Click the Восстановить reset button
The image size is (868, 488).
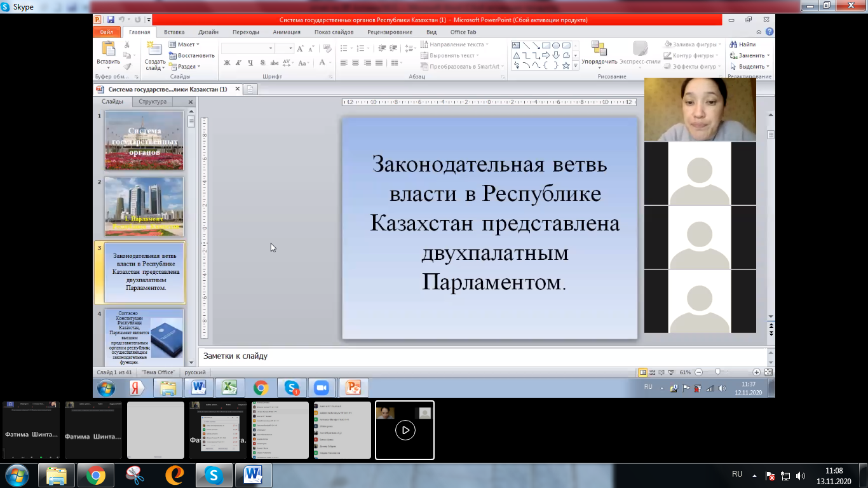click(191, 55)
